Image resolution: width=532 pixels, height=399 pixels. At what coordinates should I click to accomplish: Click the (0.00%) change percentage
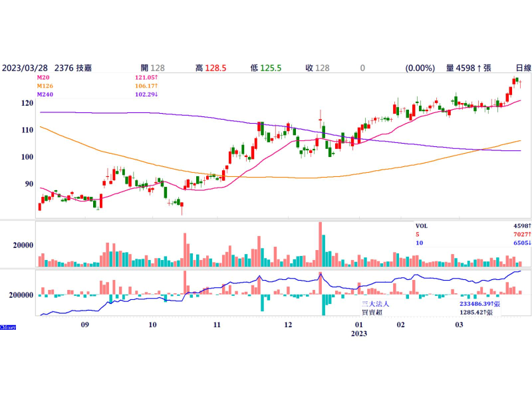tap(420, 68)
